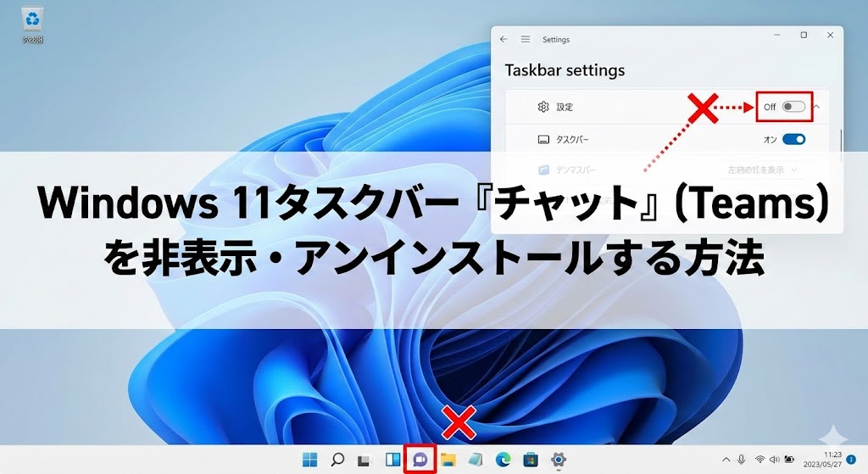
Task: Open the Chat (Teams) taskbar icon
Action: pos(420,459)
